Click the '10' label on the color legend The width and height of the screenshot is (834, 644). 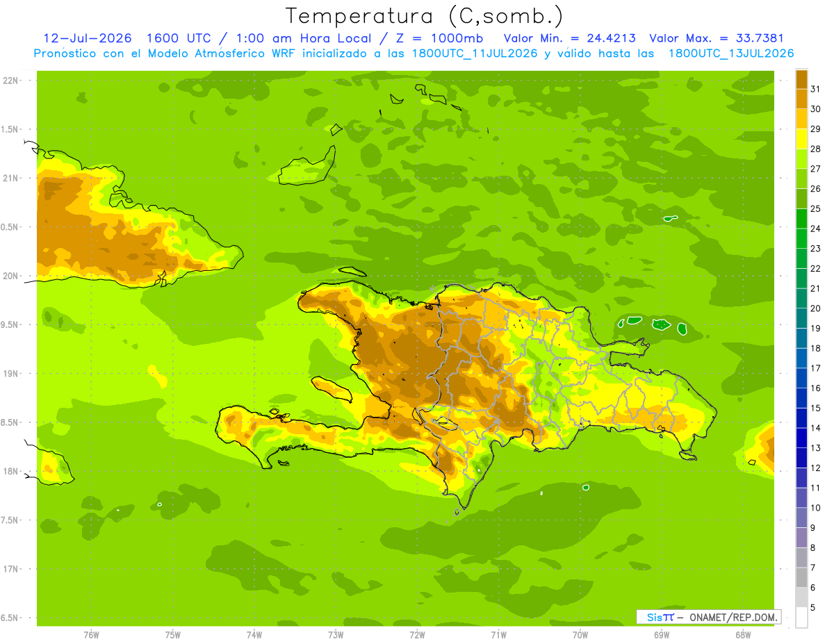(x=816, y=508)
